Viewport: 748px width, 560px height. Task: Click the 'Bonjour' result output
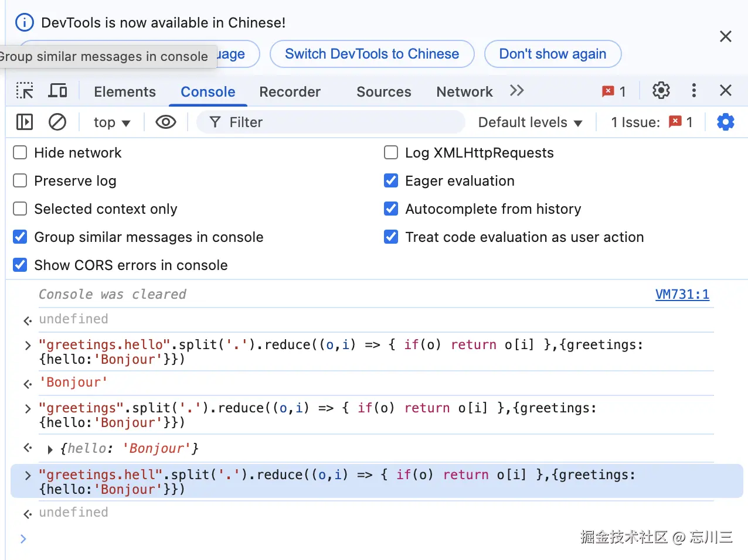point(73,383)
